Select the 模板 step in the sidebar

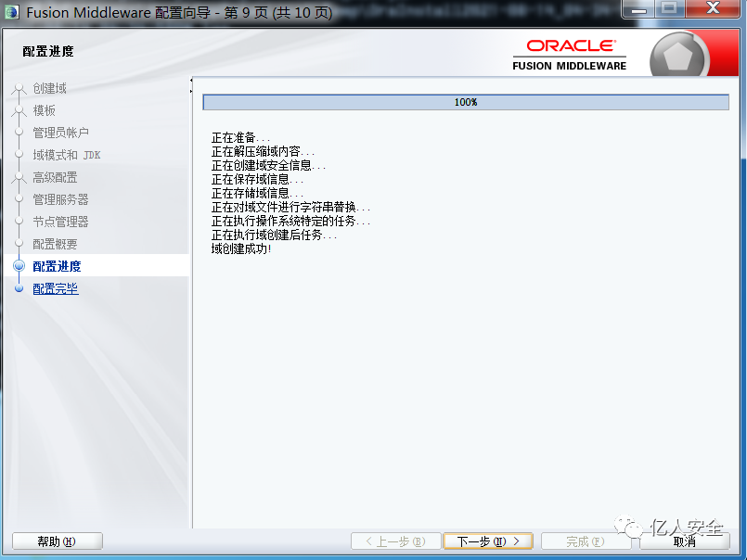click(44, 110)
